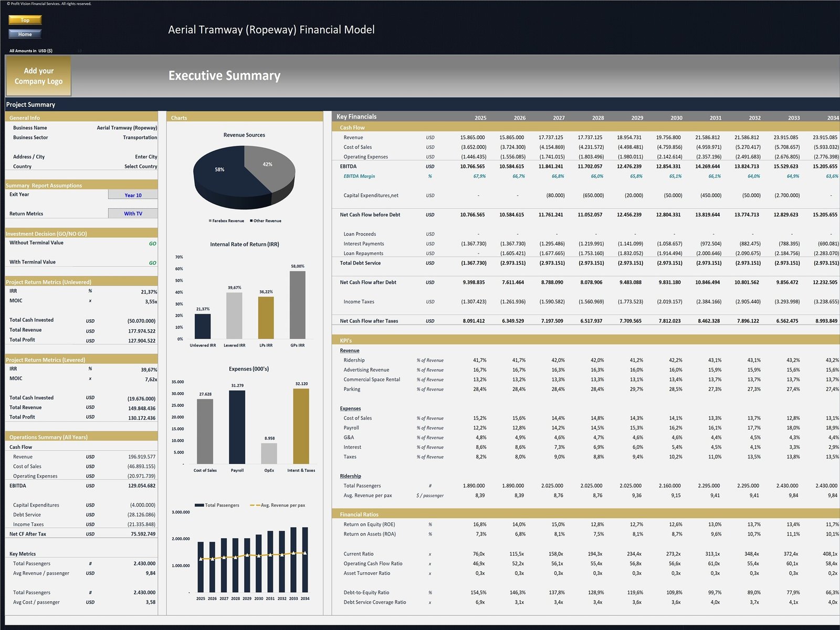This screenshot has height=630, width=840.
Task: Click the GO indicator for With Terminal Value
Action: tap(152, 261)
